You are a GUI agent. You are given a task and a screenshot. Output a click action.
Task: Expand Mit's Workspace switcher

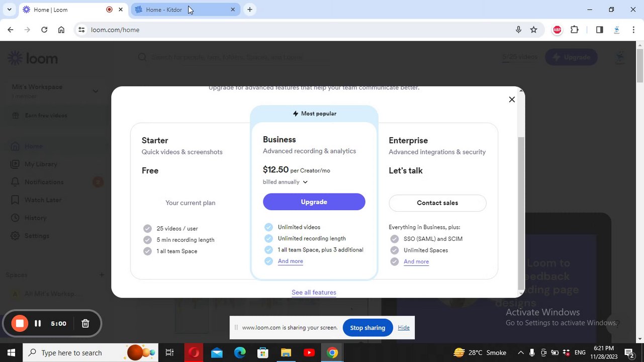coord(55,91)
